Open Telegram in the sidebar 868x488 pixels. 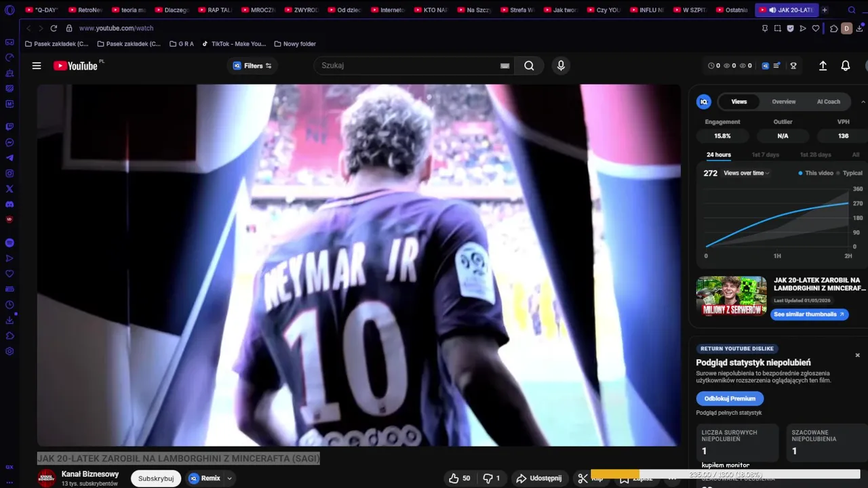pos(9,158)
